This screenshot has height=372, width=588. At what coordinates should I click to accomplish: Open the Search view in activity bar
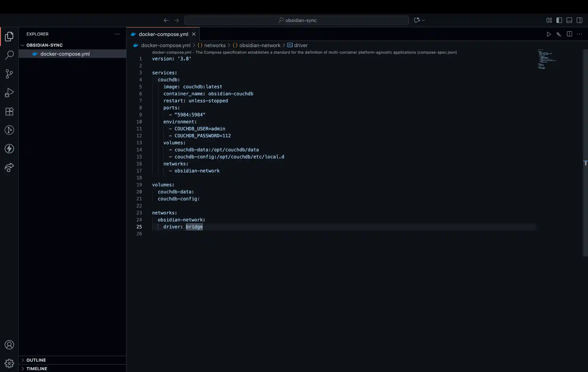[9, 55]
